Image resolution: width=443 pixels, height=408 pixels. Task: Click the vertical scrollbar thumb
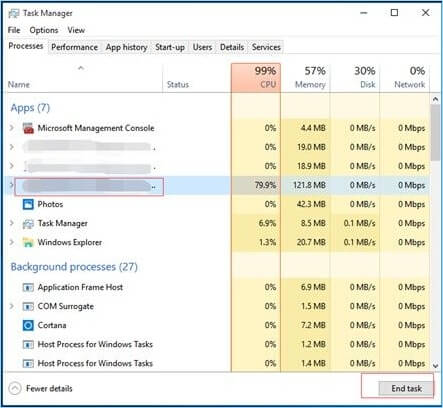click(435, 133)
